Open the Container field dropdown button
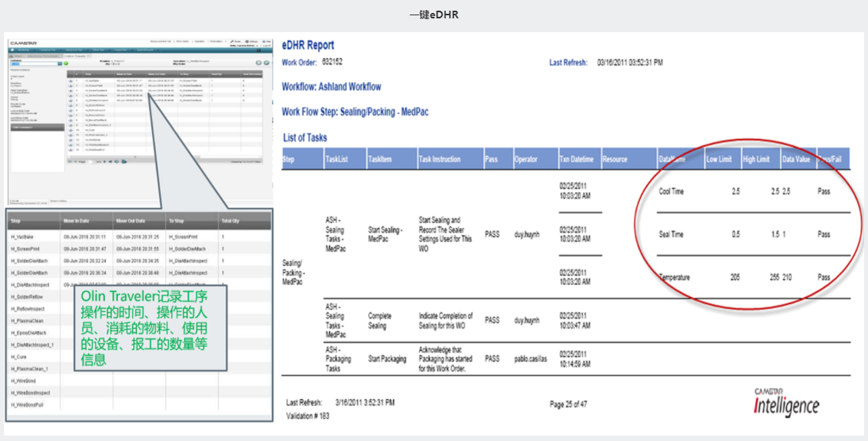868x441 pixels. (x=60, y=63)
